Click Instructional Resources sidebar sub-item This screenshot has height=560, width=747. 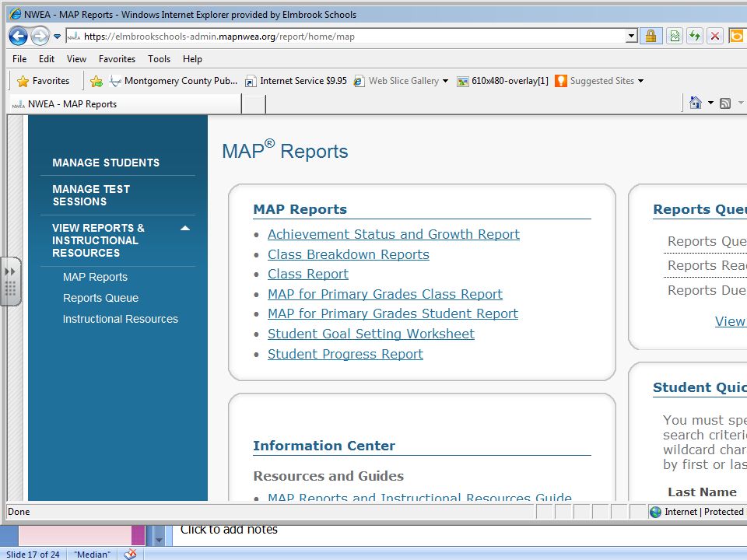point(121,319)
